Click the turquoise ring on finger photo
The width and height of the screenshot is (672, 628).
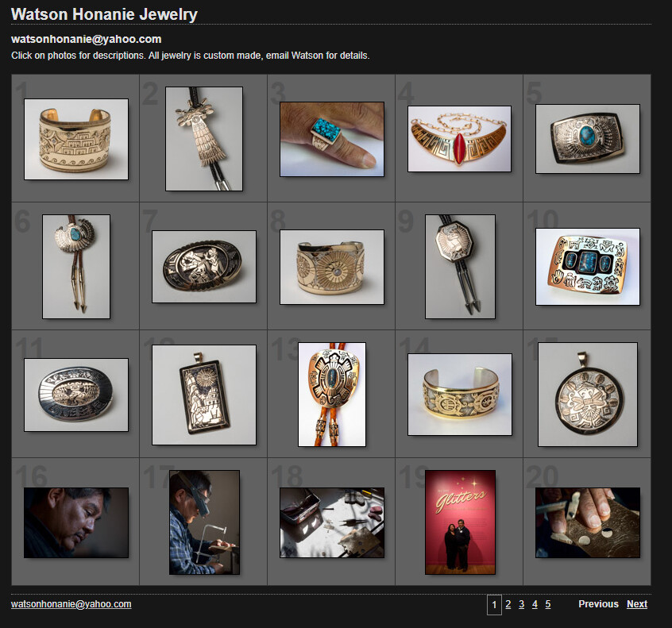point(332,139)
